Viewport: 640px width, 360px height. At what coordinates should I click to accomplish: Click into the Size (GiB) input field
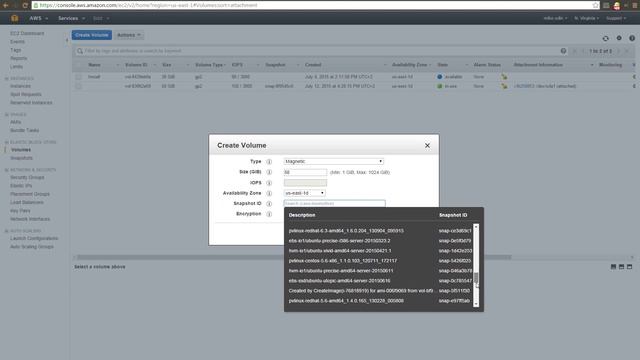pyautogui.click(x=305, y=172)
